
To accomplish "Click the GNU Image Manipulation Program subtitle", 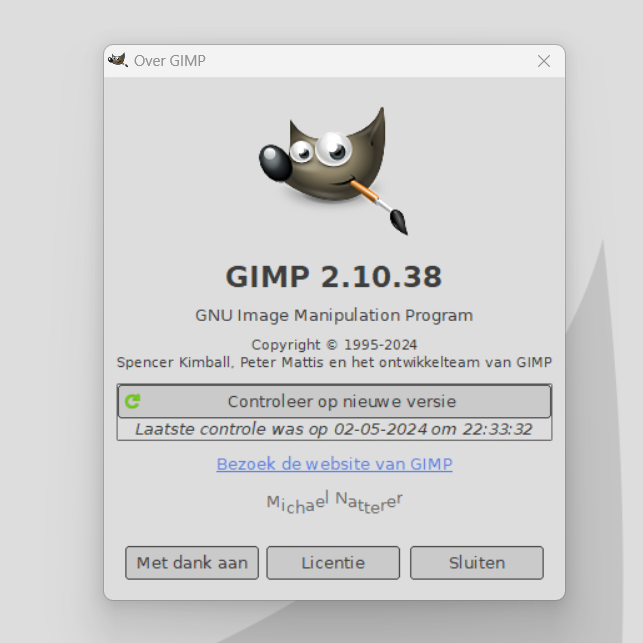I will 334,315.
